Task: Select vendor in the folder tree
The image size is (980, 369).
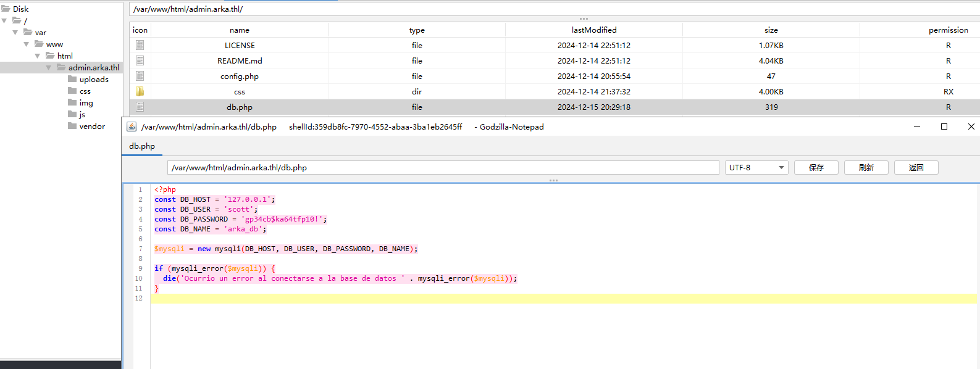Action: click(x=92, y=126)
